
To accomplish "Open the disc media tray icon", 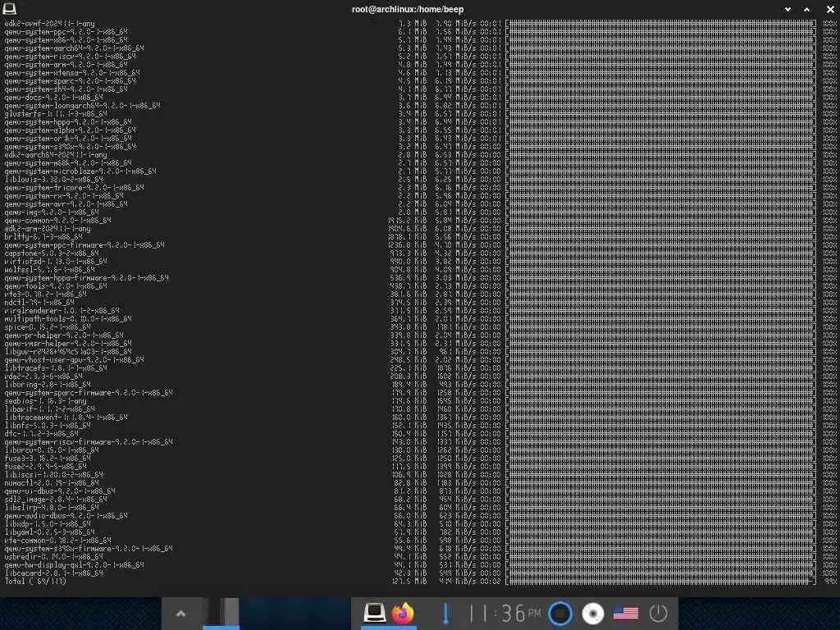I will pos(592,614).
